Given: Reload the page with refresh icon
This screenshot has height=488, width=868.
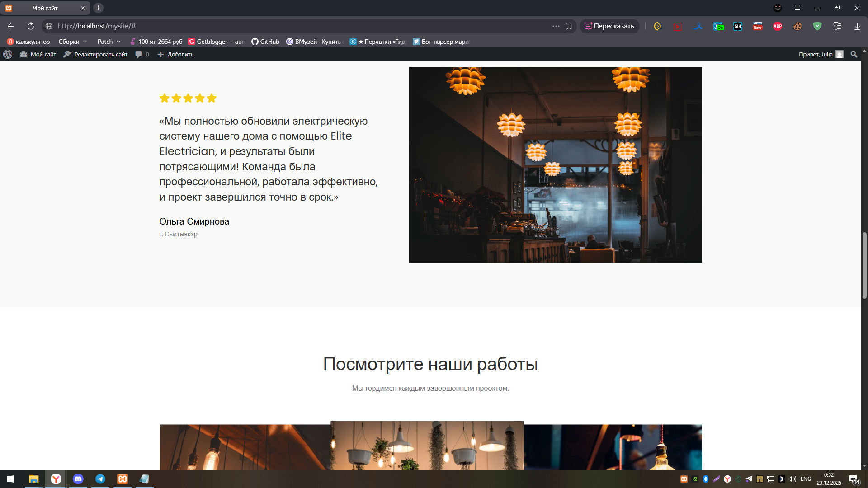Looking at the screenshot, I should pos(31,26).
